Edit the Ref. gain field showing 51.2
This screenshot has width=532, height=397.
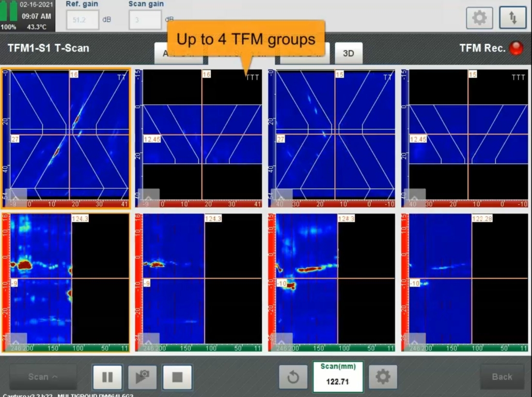(x=83, y=20)
